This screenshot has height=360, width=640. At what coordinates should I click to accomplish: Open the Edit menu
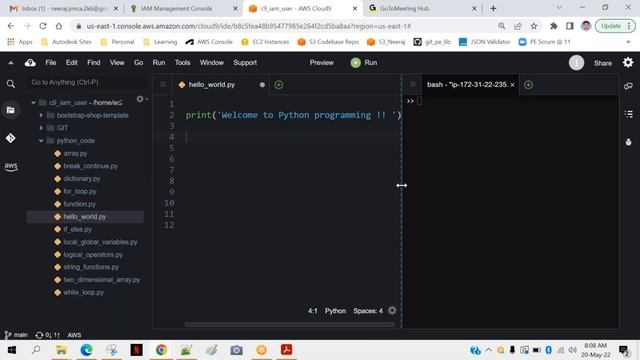point(71,62)
